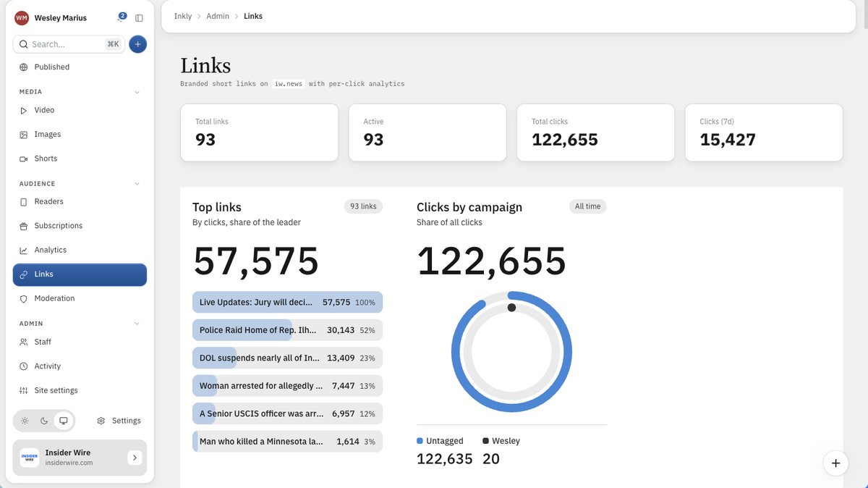Click the Published globe icon
Screen dimensions: 868x488
[x=24, y=67]
